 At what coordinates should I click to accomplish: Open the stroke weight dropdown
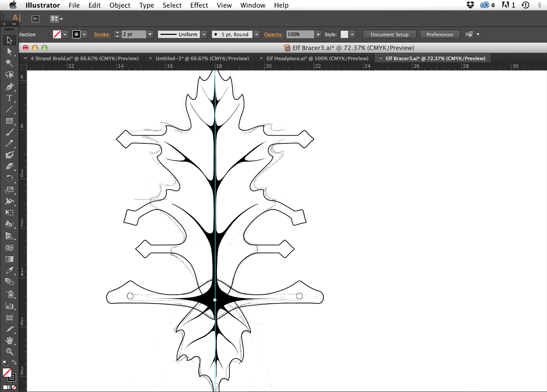(x=150, y=34)
